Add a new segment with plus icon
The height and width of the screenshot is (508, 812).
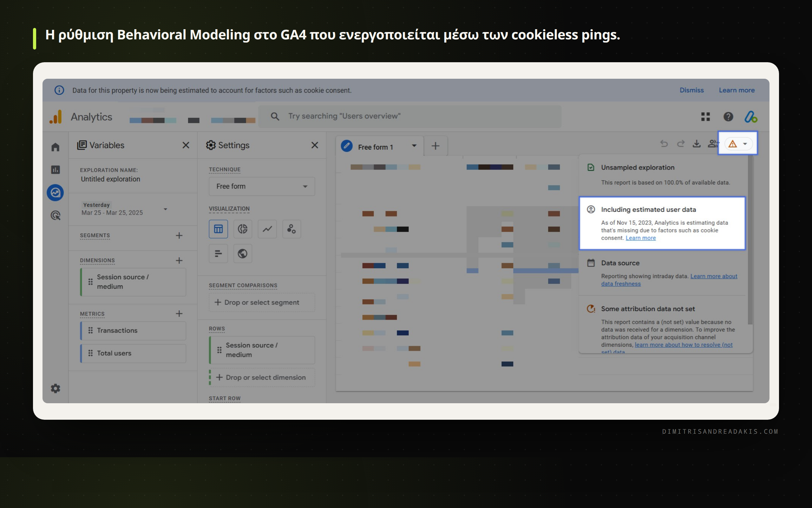point(179,236)
